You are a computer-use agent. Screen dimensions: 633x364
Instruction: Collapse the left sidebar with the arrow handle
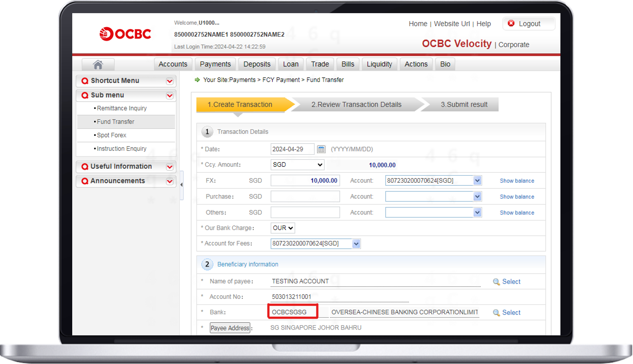(x=182, y=185)
